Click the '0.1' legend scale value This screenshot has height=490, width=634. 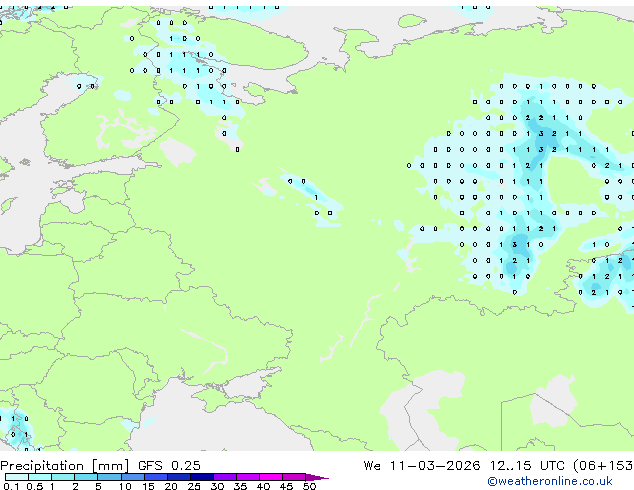11,486
